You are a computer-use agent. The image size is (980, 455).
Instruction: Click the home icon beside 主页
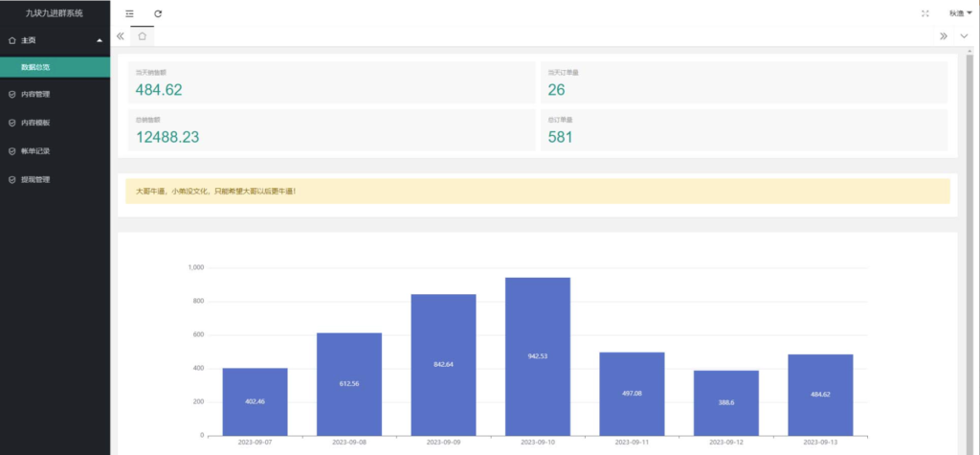11,40
